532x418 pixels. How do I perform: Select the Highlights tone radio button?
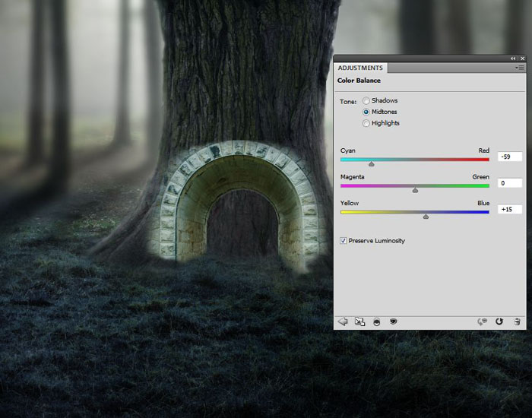point(366,123)
